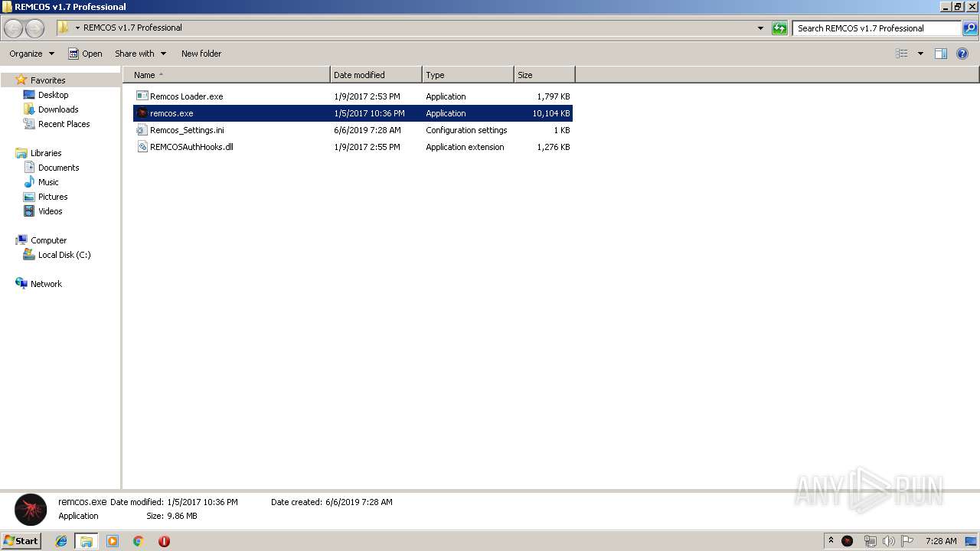Select the remcos.exe red icon
980x551 pixels.
[x=142, y=113]
